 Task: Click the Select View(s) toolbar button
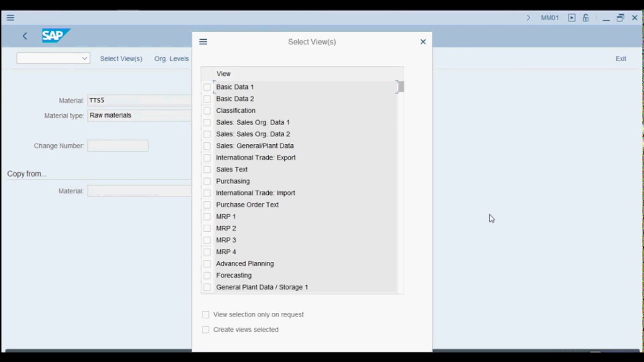[121, 59]
